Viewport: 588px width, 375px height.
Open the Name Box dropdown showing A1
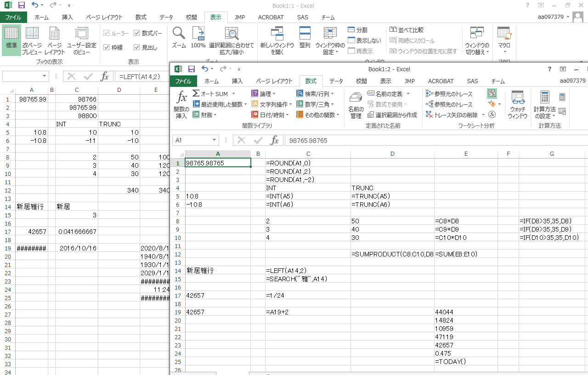pos(215,140)
